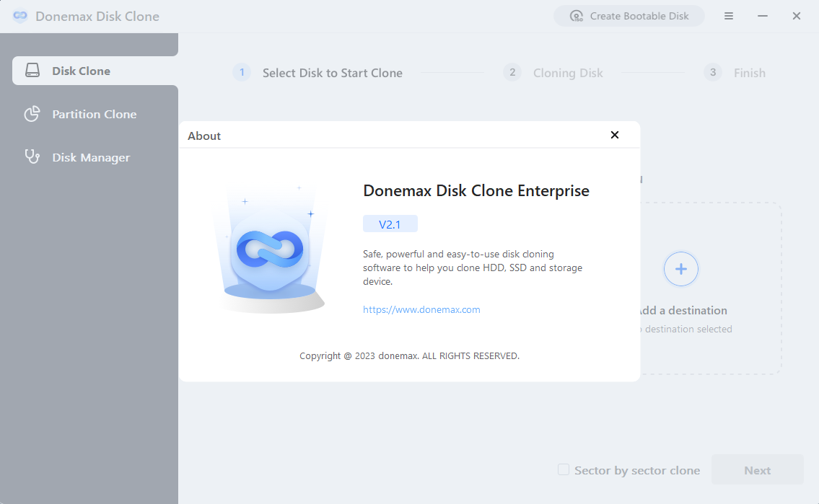819x504 pixels.
Task: Minimize the Donemax window
Action: coord(763,16)
